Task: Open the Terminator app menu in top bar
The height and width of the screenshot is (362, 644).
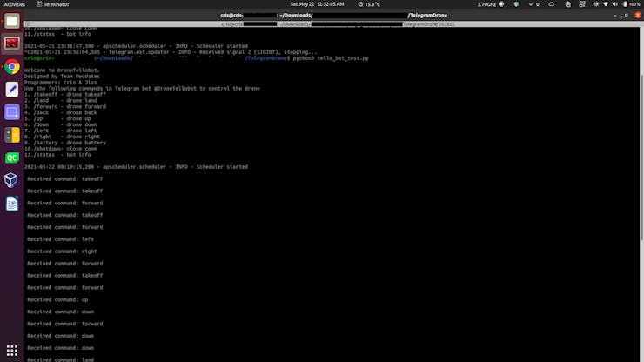Action: 52,4
